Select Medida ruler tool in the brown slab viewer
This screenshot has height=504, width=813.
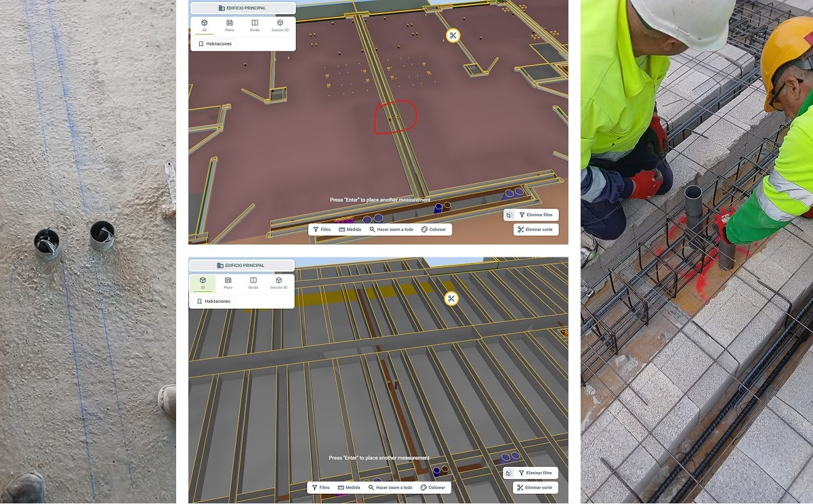point(350,230)
